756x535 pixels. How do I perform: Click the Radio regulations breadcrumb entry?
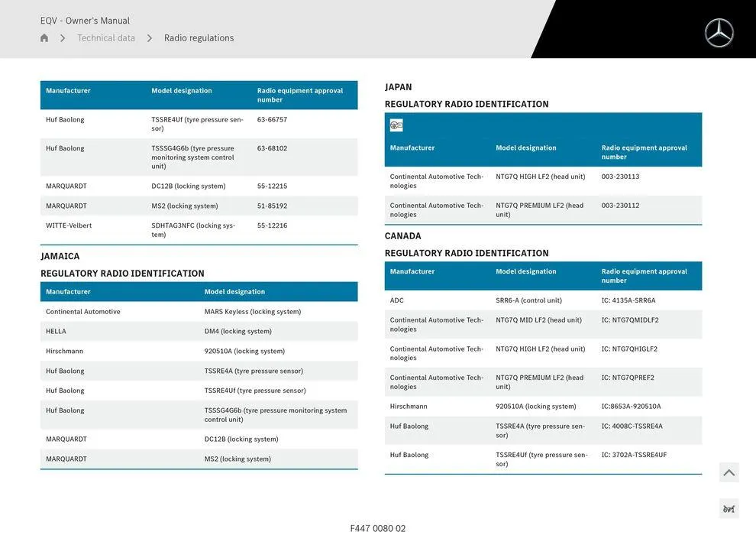click(198, 37)
